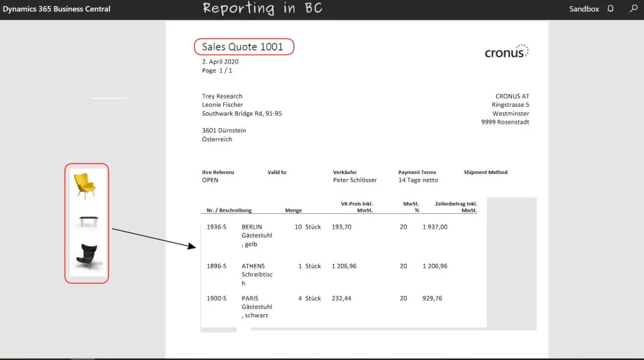The image size is (644, 360).
Task: Open the notifications bell icon
Action: click(610, 9)
